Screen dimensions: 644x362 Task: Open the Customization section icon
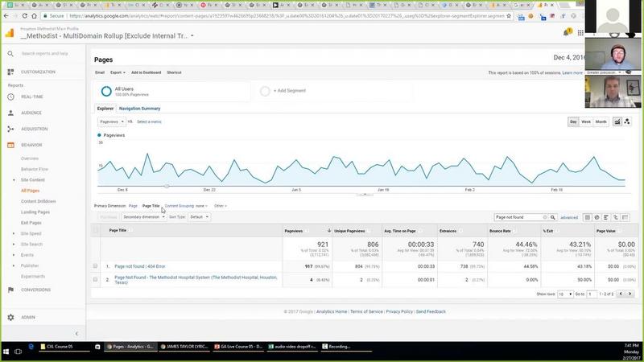10,72
